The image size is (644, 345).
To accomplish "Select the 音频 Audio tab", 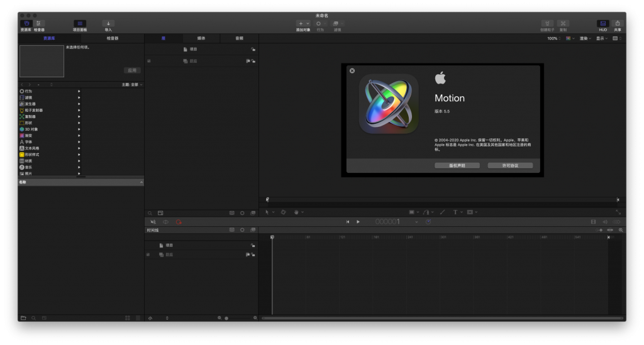I will click(x=240, y=38).
